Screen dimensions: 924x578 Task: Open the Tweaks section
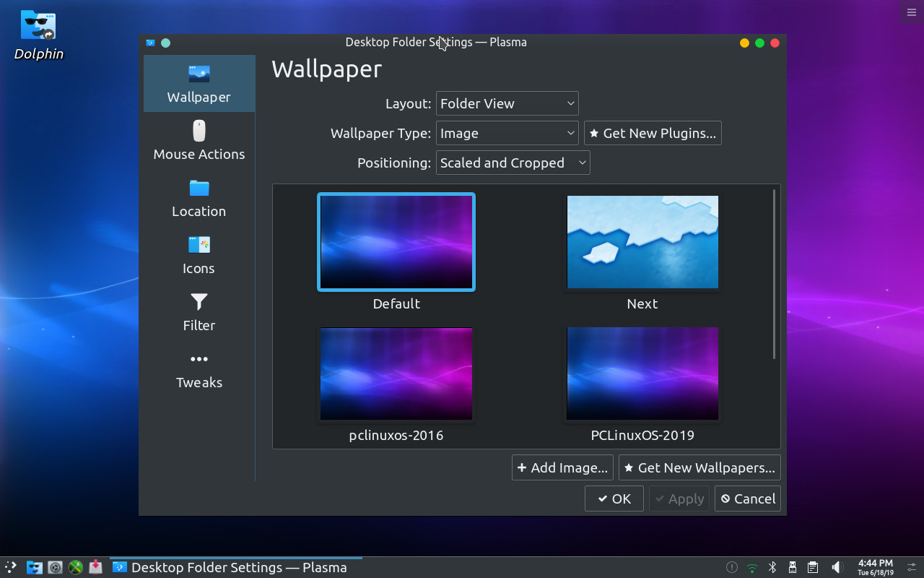coord(199,369)
